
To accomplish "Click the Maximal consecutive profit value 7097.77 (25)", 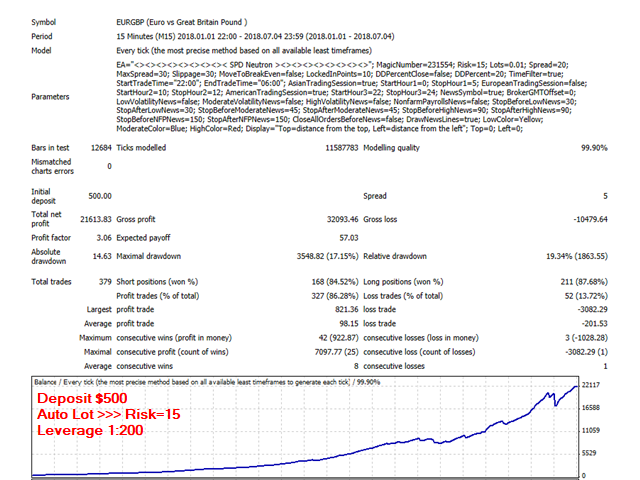I will point(336,352).
